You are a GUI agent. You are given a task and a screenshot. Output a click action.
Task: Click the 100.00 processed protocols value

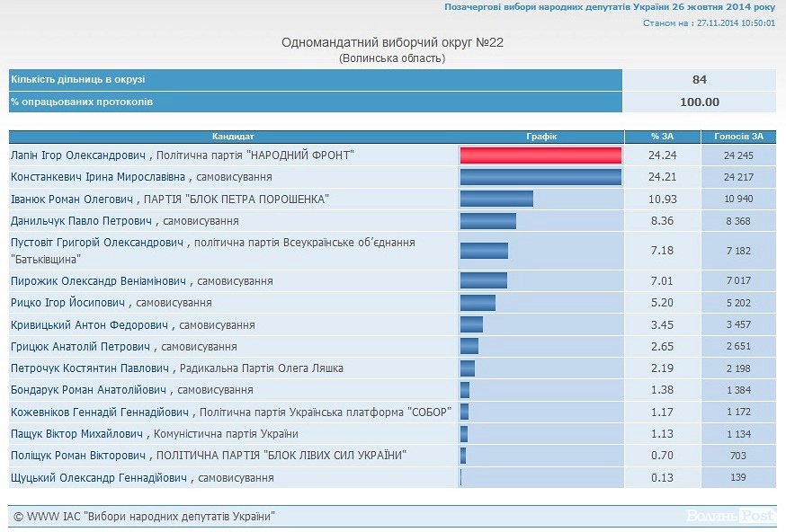[x=699, y=102]
